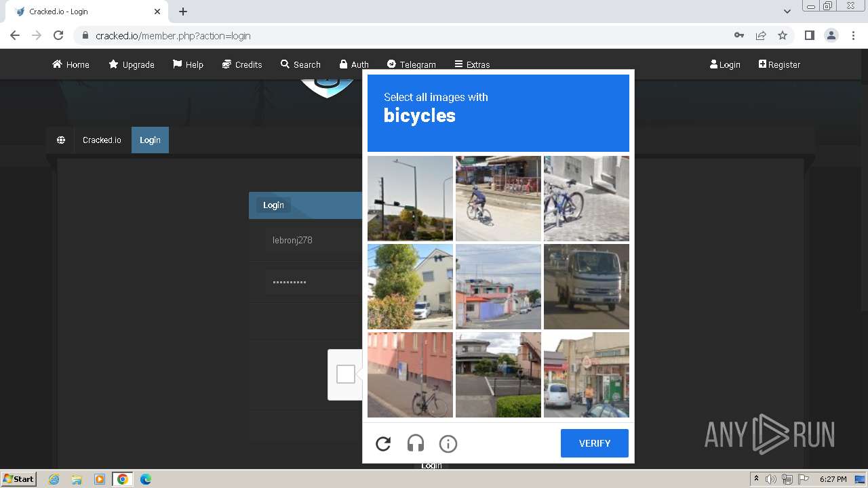Open Chrome profile avatar
The height and width of the screenshot is (488, 868).
tap(831, 35)
